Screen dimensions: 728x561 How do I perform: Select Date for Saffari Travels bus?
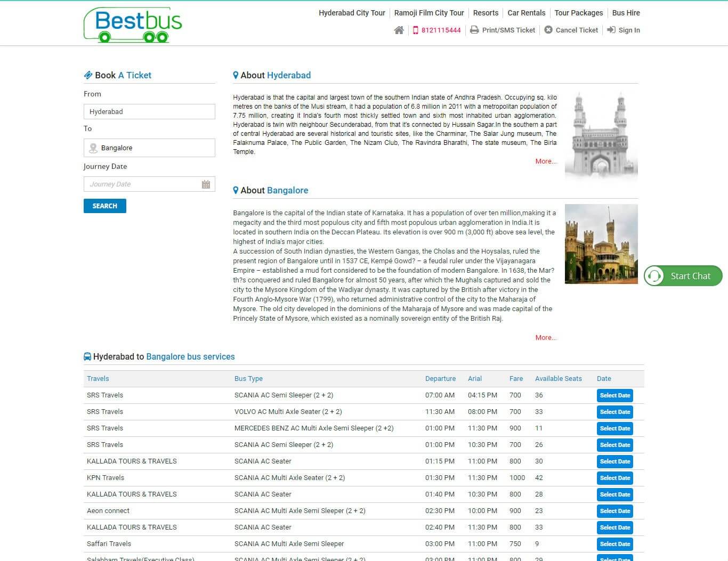[x=615, y=544]
